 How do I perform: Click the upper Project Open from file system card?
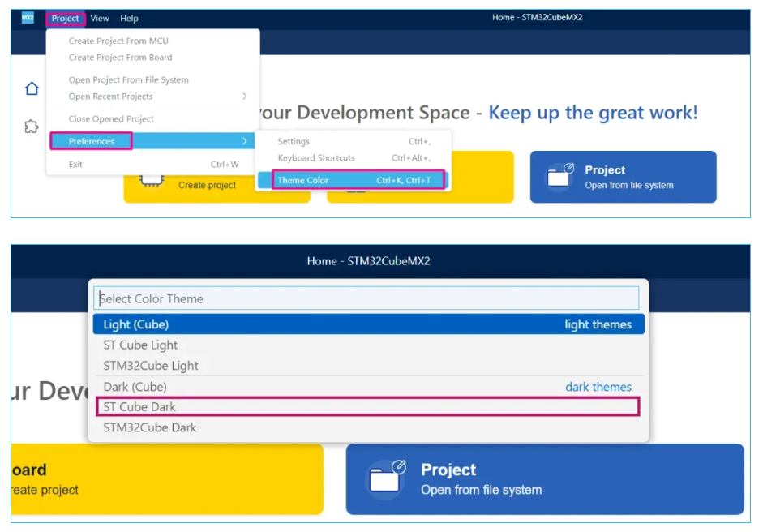[624, 177]
